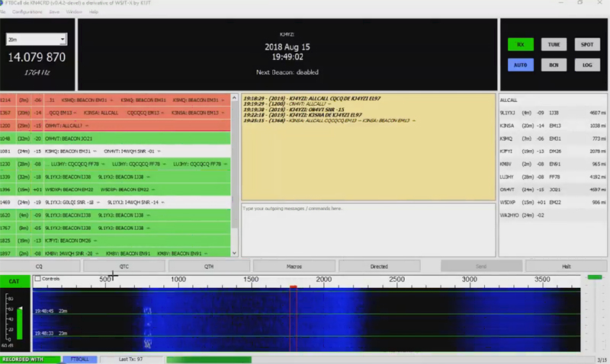Toggle the green RX button
This screenshot has width=610, height=364.
[x=520, y=45]
